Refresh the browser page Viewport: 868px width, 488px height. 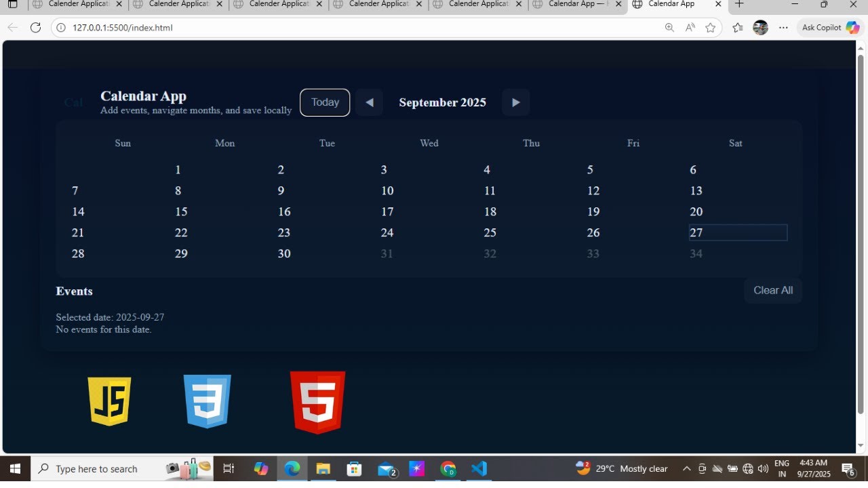pos(35,28)
